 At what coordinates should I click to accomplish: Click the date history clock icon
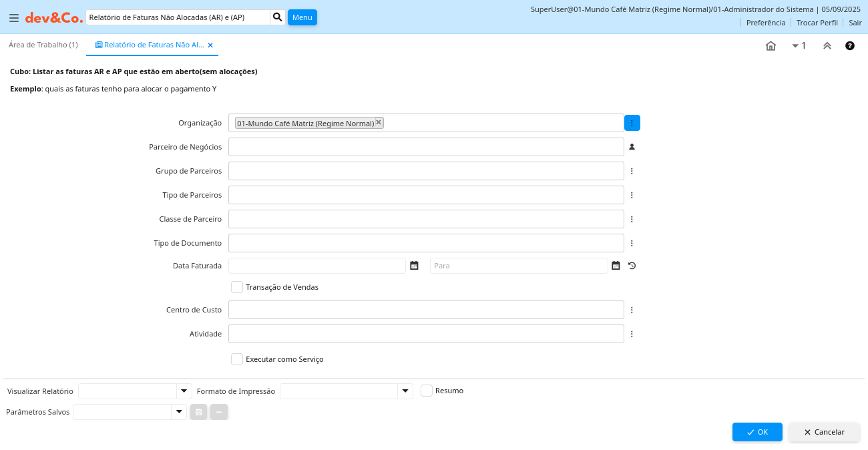pos(632,266)
